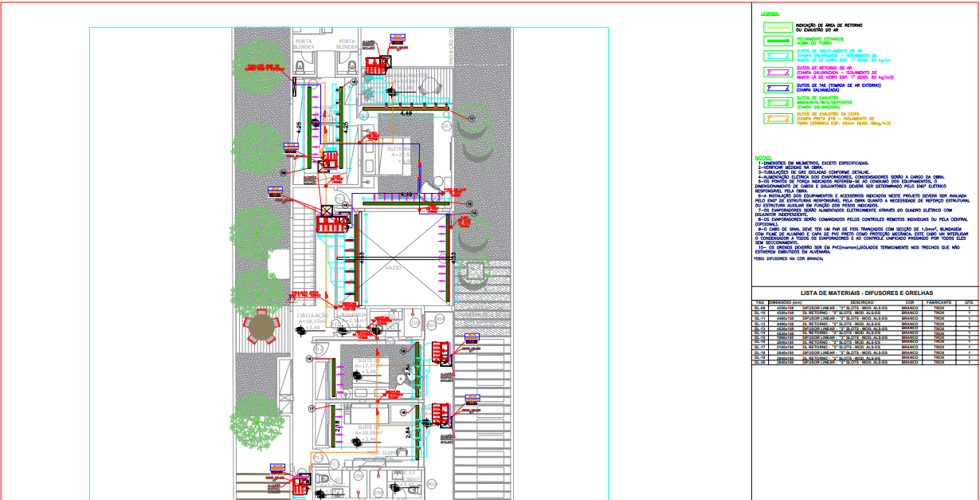Click the orange coifa exhaust duct legend swatch
The height and width of the screenshot is (500, 980).
(x=776, y=118)
